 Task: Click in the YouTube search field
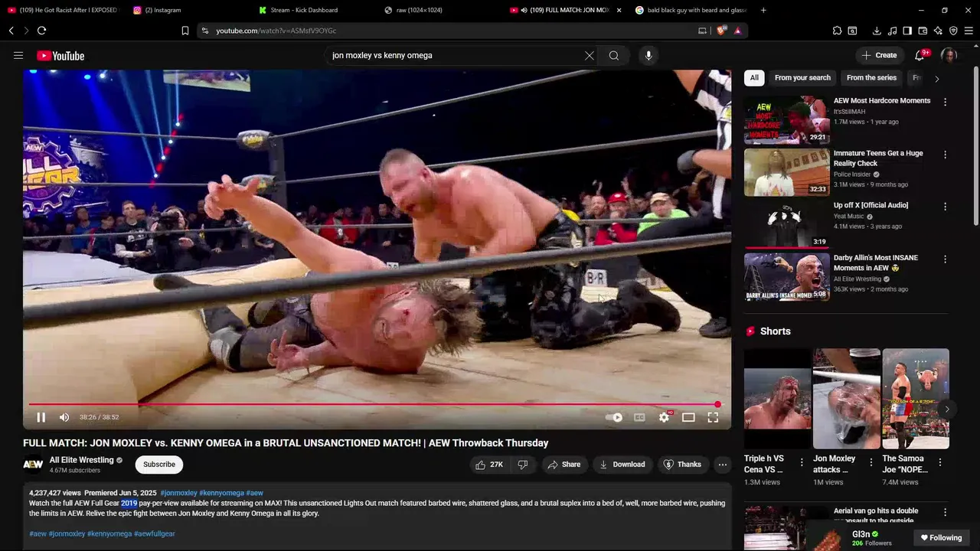(456, 55)
